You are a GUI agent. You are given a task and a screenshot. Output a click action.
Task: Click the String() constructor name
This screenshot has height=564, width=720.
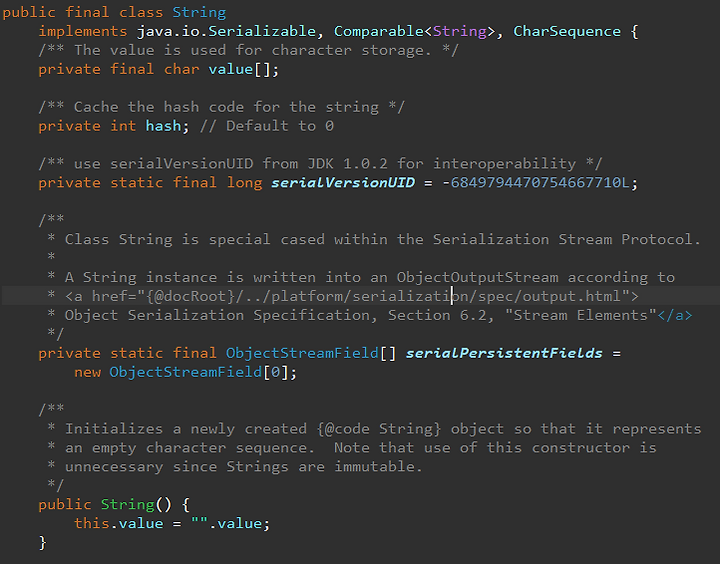coord(128,504)
